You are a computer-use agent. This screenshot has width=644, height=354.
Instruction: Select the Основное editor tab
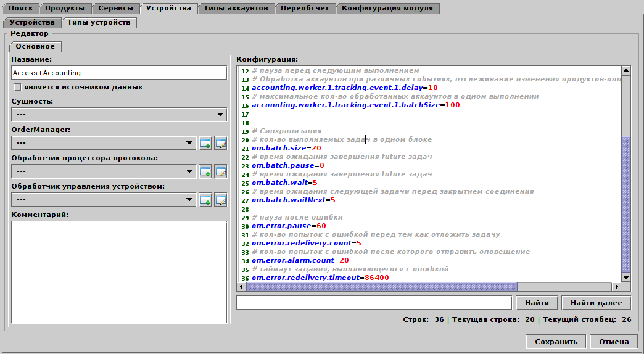click(x=35, y=46)
